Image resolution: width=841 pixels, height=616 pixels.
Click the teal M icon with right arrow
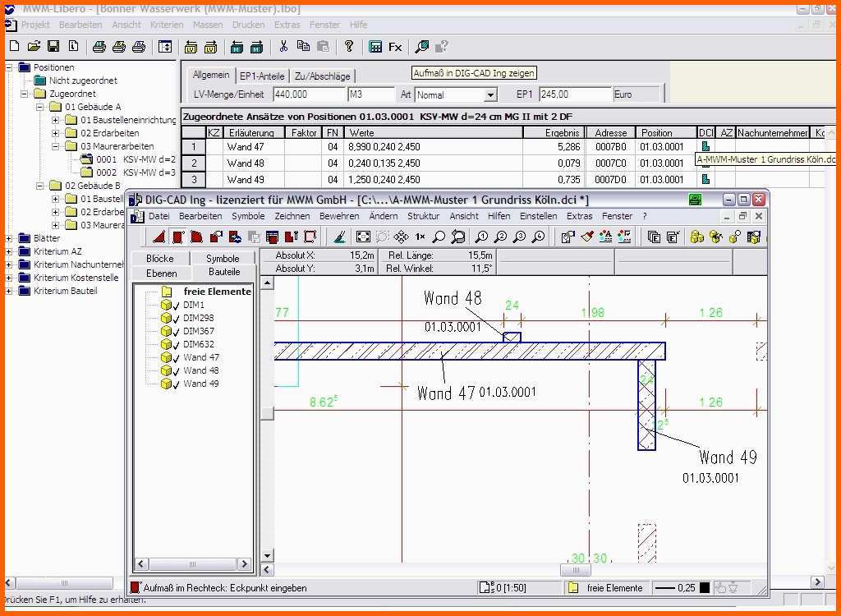point(257,47)
